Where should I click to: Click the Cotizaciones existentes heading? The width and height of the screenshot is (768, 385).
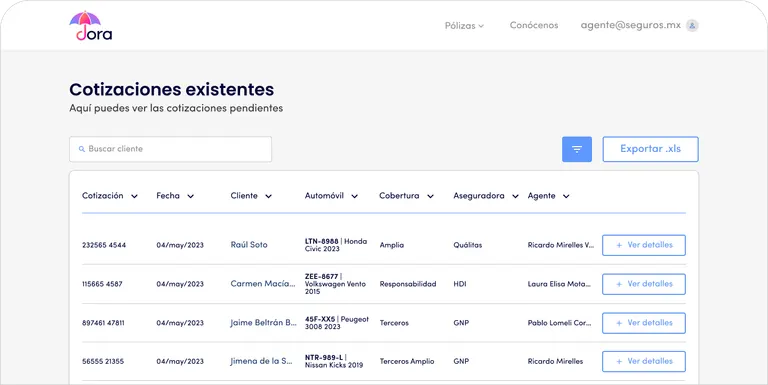click(x=171, y=89)
